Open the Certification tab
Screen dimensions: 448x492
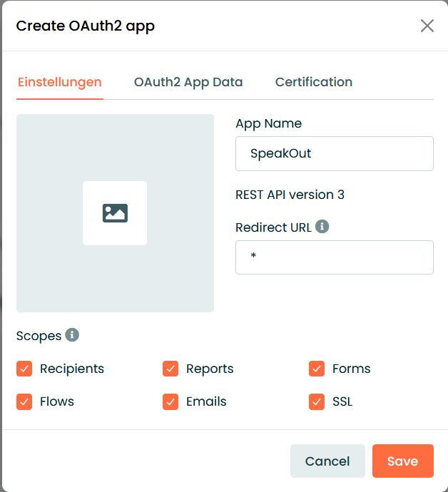(314, 82)
